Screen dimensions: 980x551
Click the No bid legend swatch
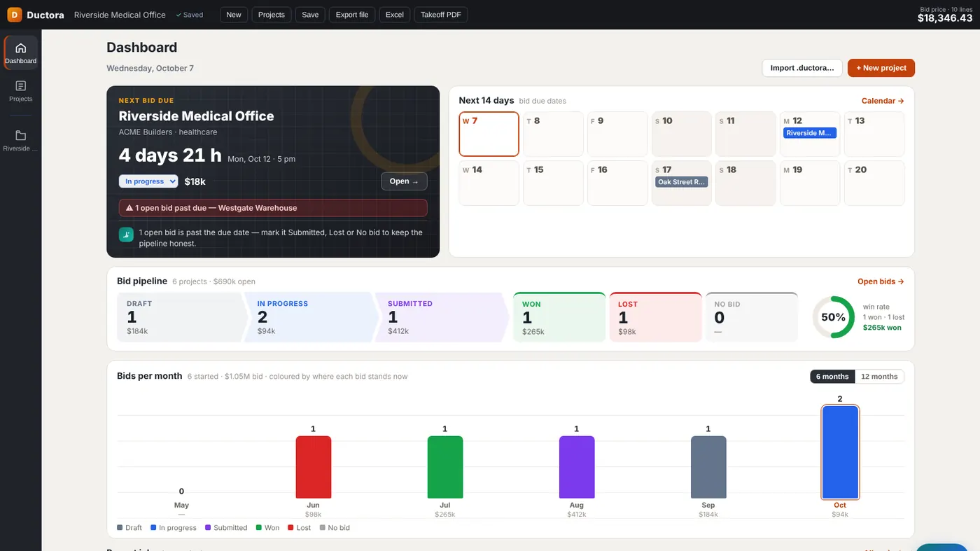point(323,527)
